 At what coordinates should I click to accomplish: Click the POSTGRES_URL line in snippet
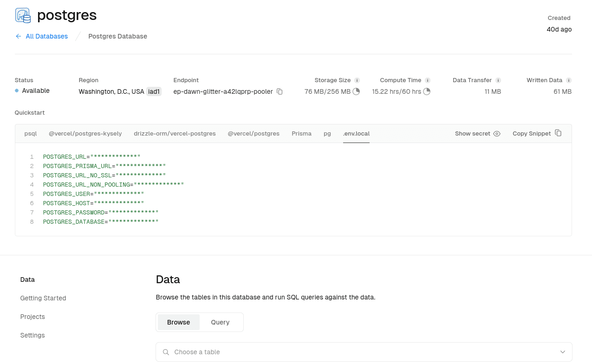point(91,157)
